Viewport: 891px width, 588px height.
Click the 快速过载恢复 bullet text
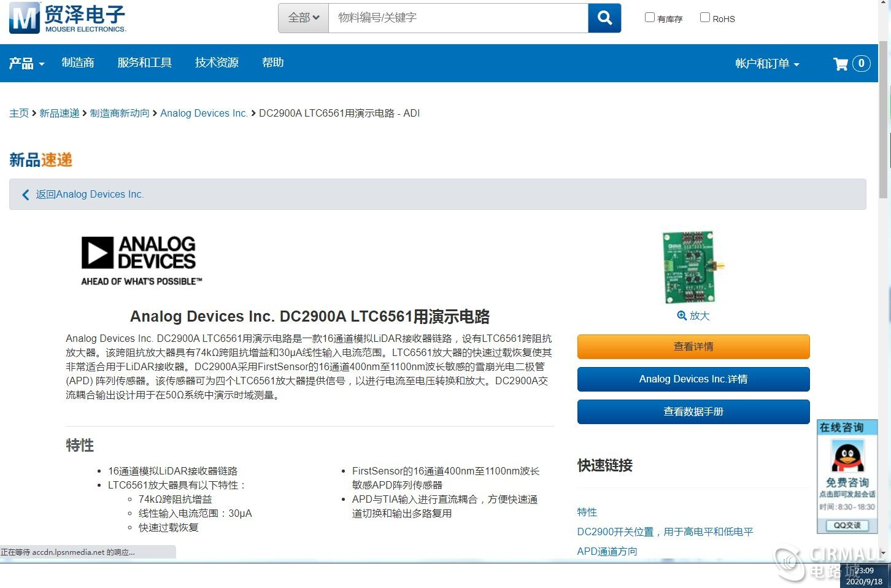pos(169,527)
